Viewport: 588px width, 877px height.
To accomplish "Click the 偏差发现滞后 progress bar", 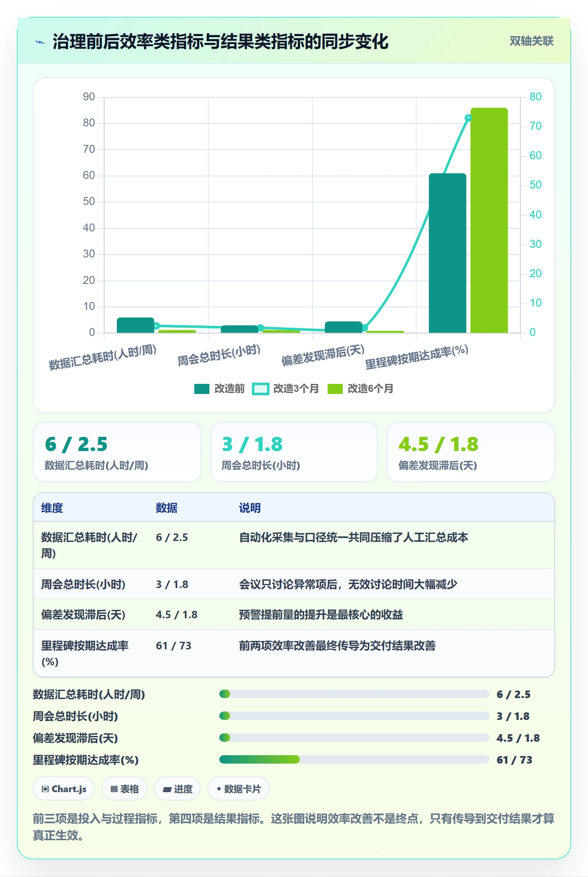I will (x=354, y=738).
